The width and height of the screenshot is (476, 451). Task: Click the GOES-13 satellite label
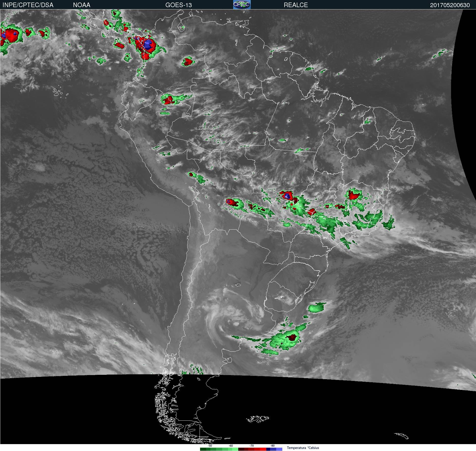(179, 5)
